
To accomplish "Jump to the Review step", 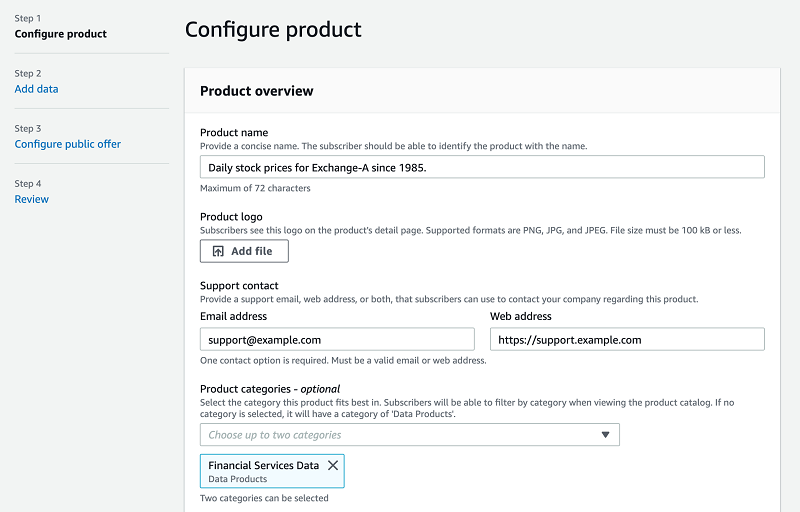I will (x=31, y=199).
